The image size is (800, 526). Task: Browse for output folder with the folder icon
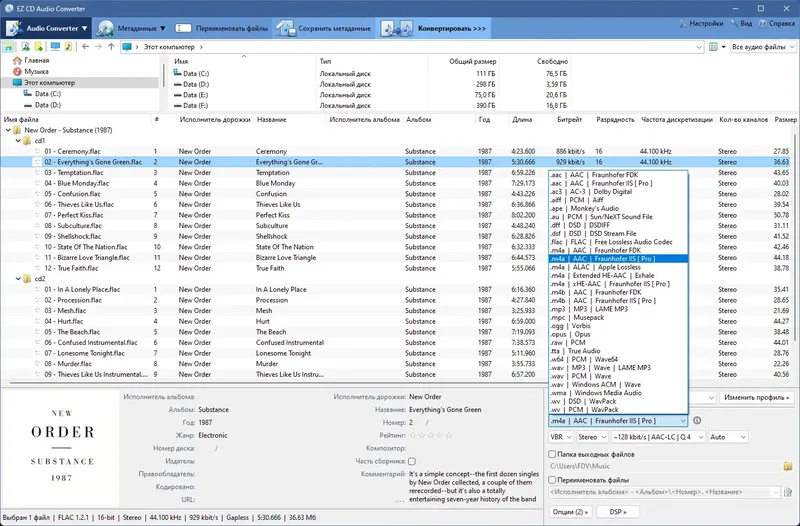[x=788, y=466]
